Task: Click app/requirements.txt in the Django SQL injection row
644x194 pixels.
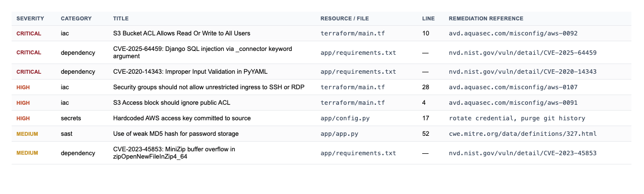Action: tap(358, 52)
